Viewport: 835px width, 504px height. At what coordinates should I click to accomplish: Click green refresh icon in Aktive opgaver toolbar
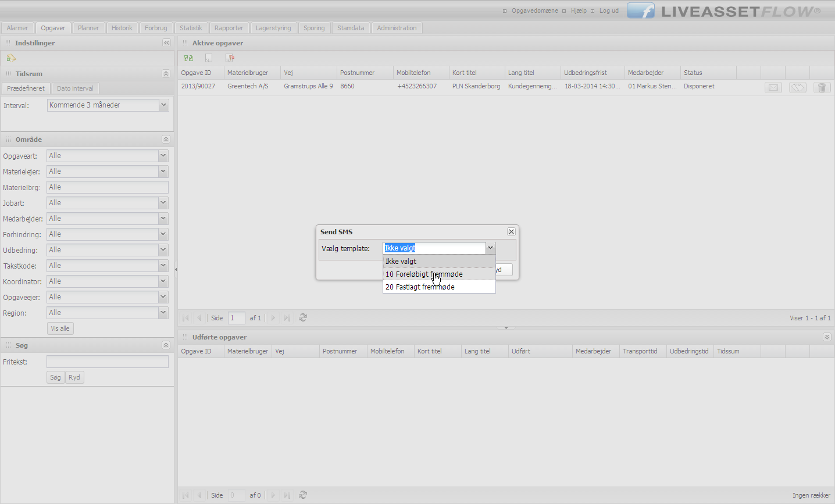[188, 58]
